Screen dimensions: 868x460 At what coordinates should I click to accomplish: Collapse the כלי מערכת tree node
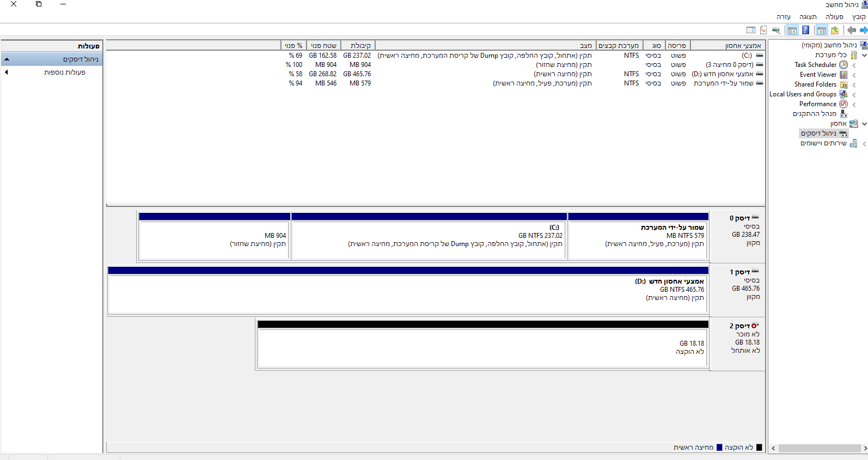[x=864, y=55]
